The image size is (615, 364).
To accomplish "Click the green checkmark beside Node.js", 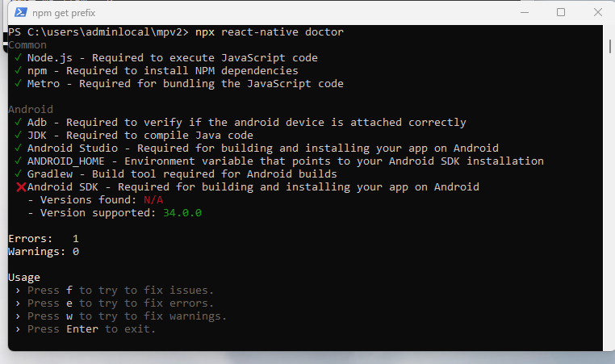I will [18, 58].
